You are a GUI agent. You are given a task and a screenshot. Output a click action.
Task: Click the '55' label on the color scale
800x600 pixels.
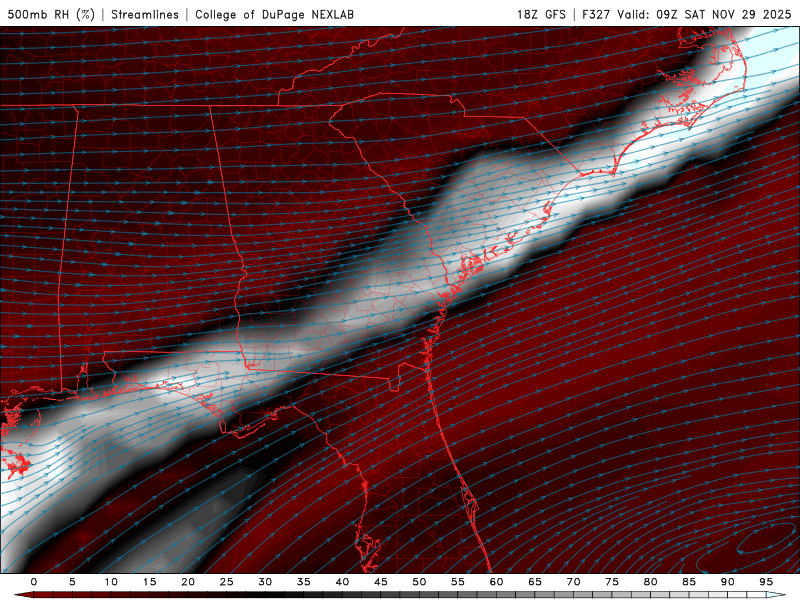coord(457,582)
